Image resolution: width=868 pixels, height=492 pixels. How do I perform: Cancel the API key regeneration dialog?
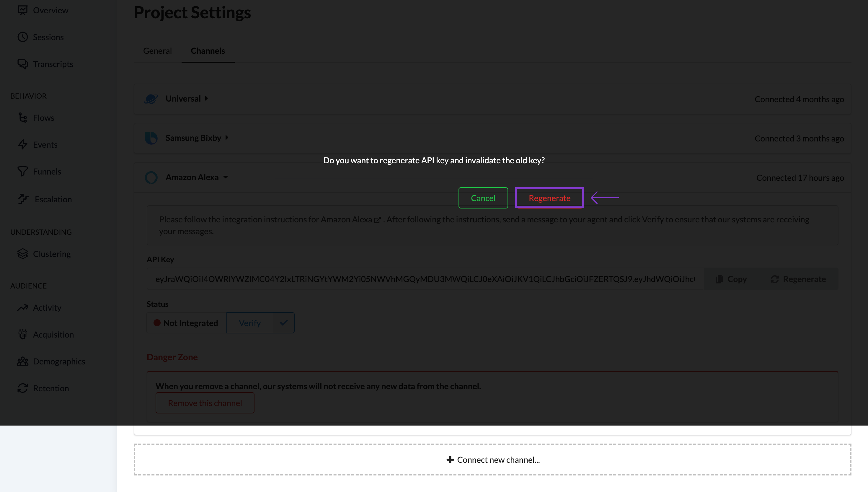(x=483, y=198)
